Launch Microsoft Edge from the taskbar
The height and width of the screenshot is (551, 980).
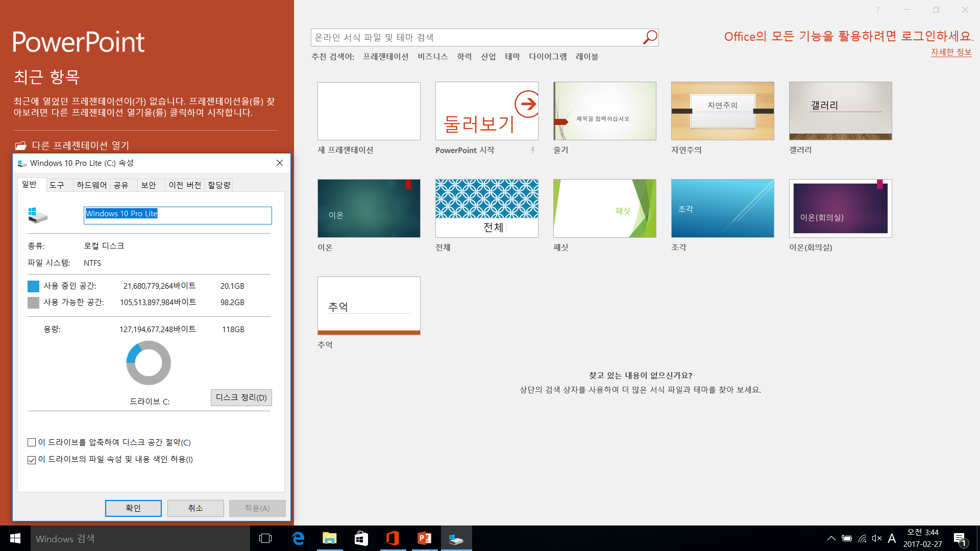tap(298, 538)
